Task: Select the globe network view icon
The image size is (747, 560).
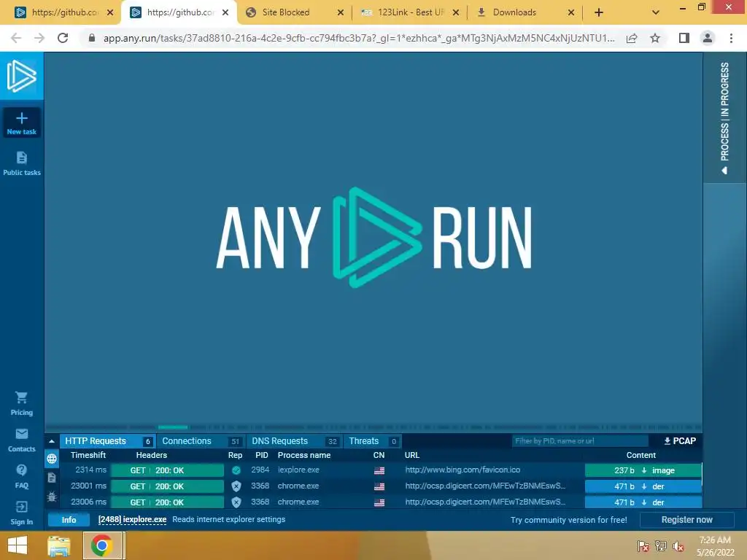Action: tap(52, 459)
